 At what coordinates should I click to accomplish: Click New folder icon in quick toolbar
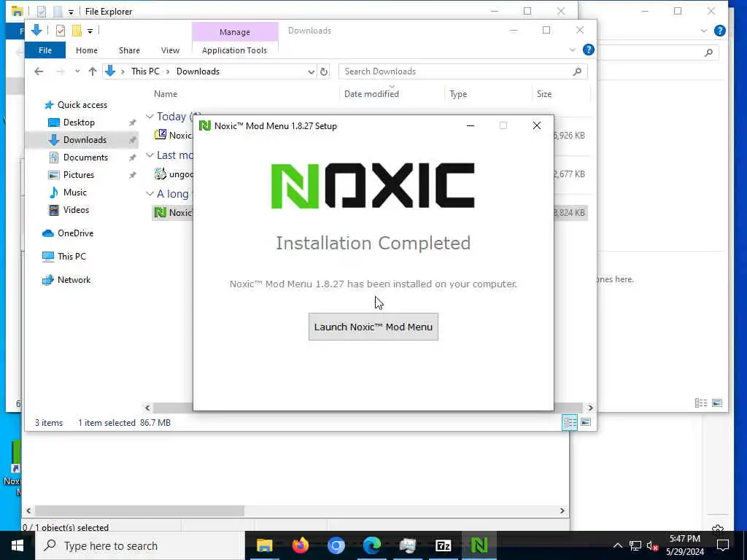click(76, 31)
